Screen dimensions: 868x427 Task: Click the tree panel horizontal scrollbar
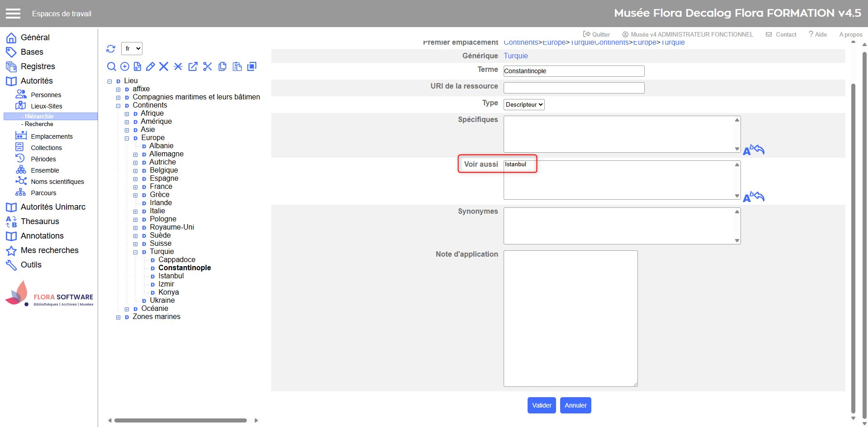click(x=180, y=420)
